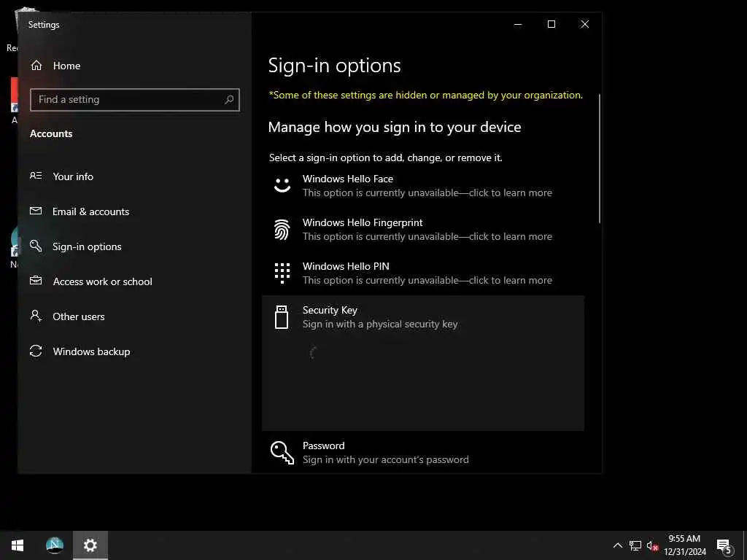Open the round N app in taskbar
747x560 pixels.
[54, 545]
